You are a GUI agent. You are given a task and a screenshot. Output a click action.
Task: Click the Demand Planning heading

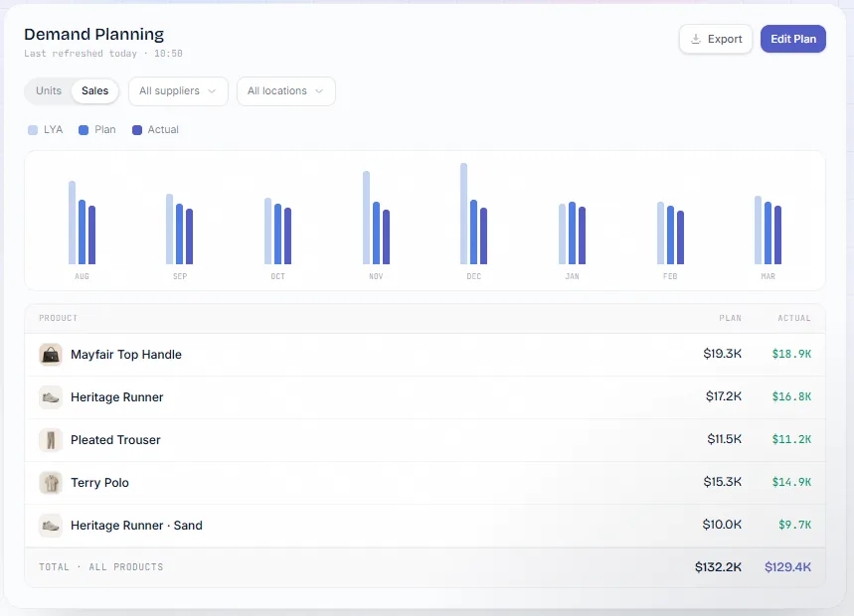pos(94,35)
